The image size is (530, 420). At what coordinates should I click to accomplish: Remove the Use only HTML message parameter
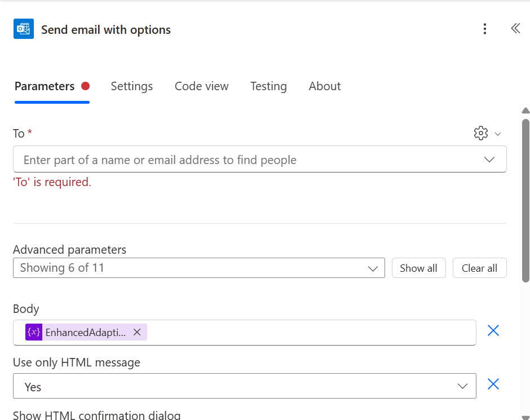point(493,384)
